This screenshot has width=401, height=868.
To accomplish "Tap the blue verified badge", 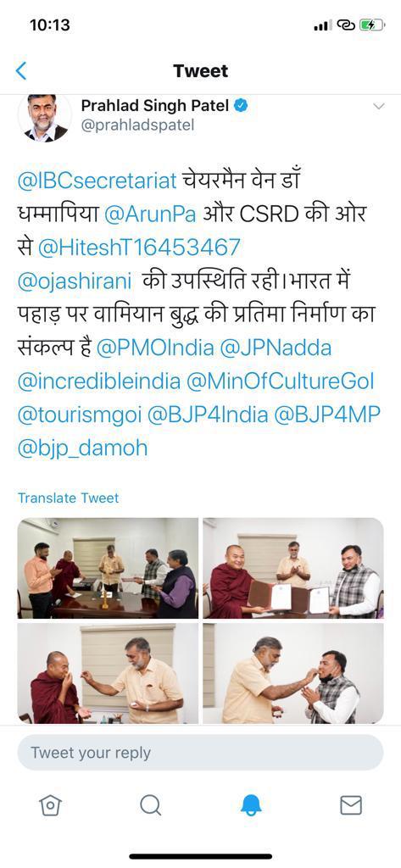I will click(241, 105).
